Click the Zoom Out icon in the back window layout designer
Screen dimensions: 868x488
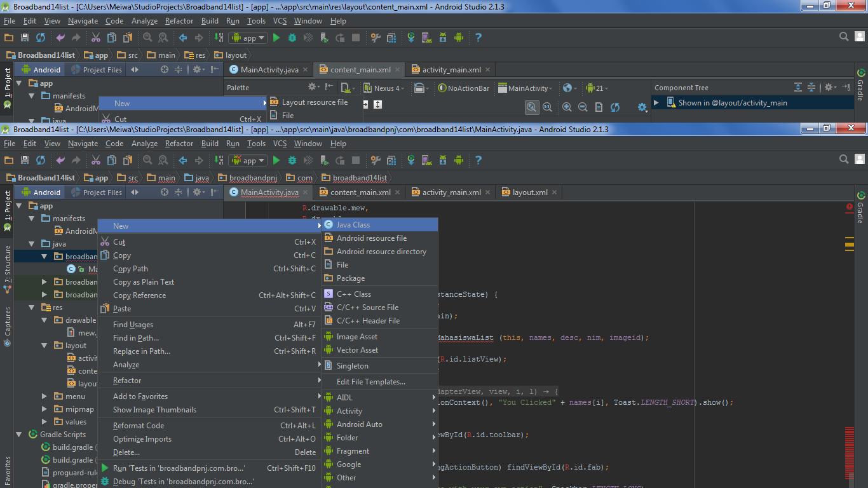point(583,107)
